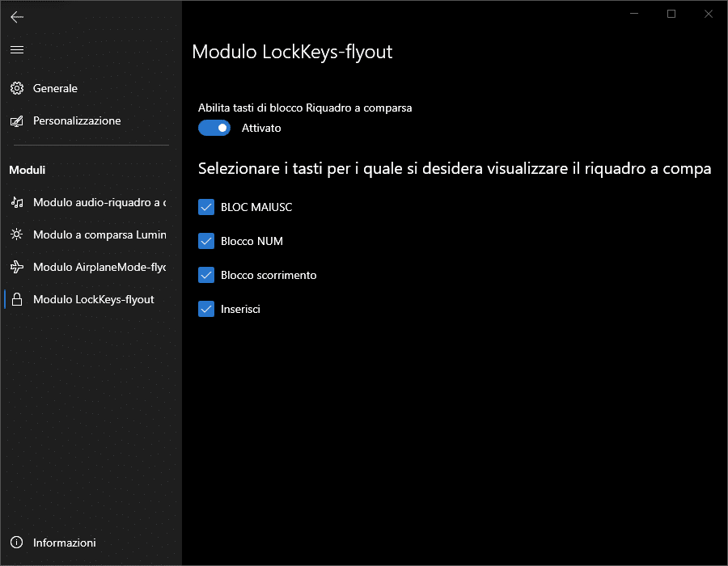The image size is (728, 566).
Task: Click the airplane icon in Moduli list
Action: point(17,267)
